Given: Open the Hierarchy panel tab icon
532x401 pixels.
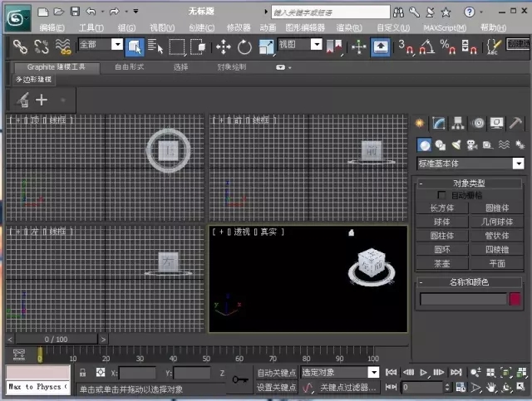Looking at the screenshot, I should [458, 123].
